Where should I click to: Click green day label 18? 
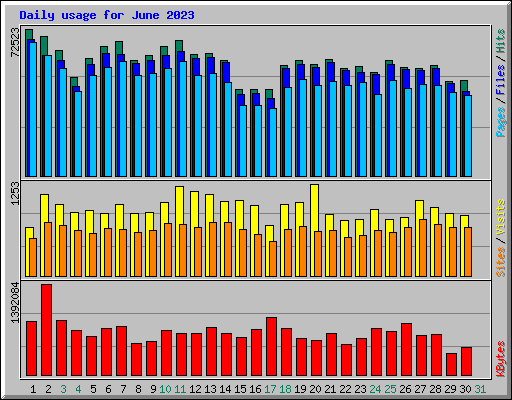point(285,389)
